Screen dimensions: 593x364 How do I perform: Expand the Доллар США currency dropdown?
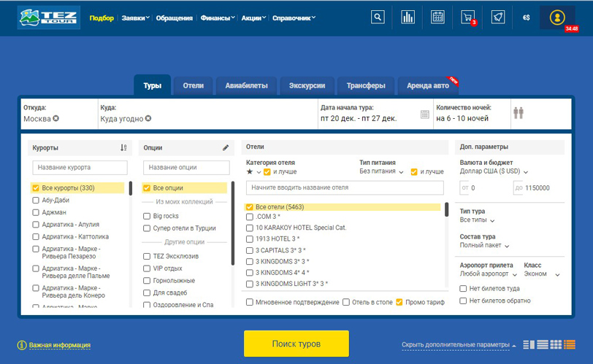(494, 172)
